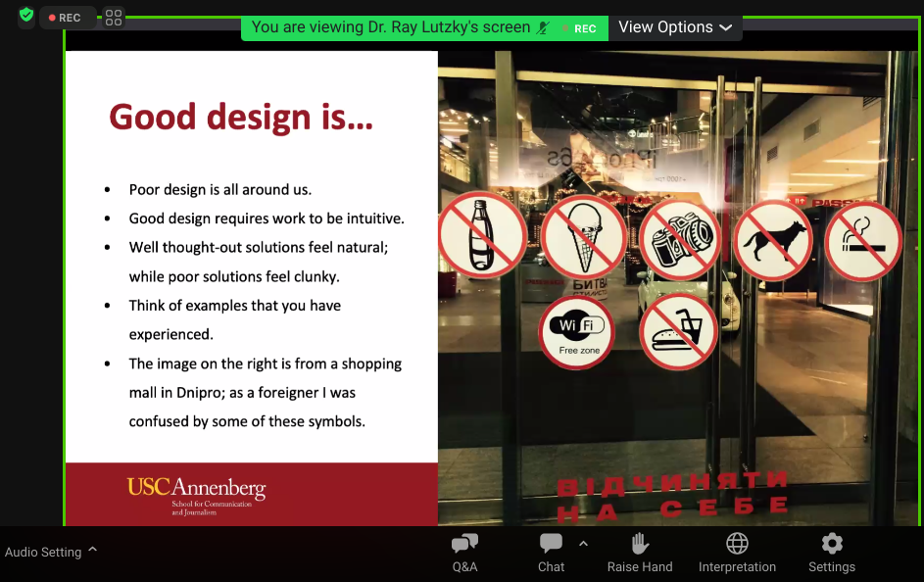924x582 pixels.
Task: Click the green screen-sharing banner for Dr. Ray Lutzky
Action: pyautogui.click(x=392, y=27)
